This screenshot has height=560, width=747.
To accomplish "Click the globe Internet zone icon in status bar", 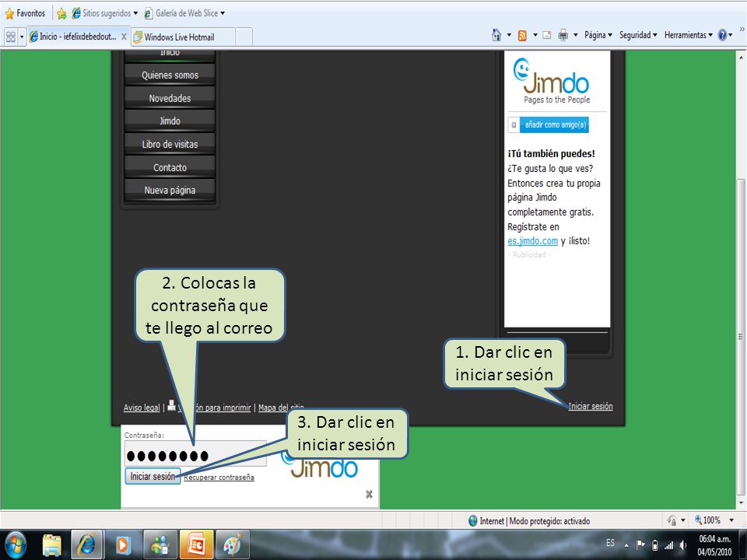I will click(x=472, y=520).
